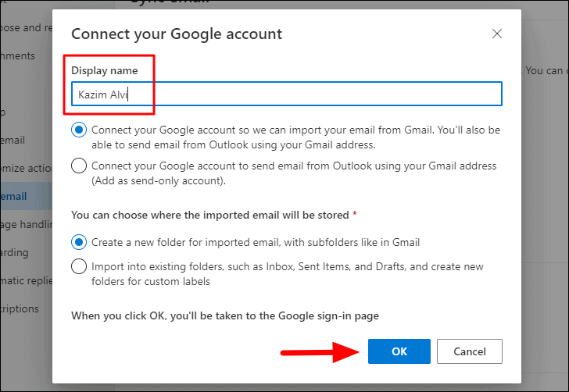Click the 'Connect your Google account' heading
This screenshot has height=392, width=569.
[x=177, y=34]
